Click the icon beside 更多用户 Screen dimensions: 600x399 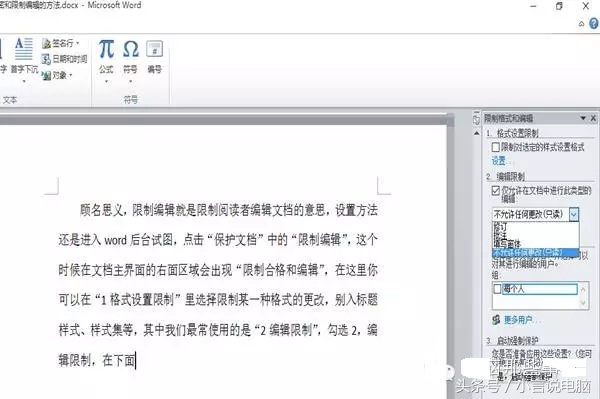[496, 319]
